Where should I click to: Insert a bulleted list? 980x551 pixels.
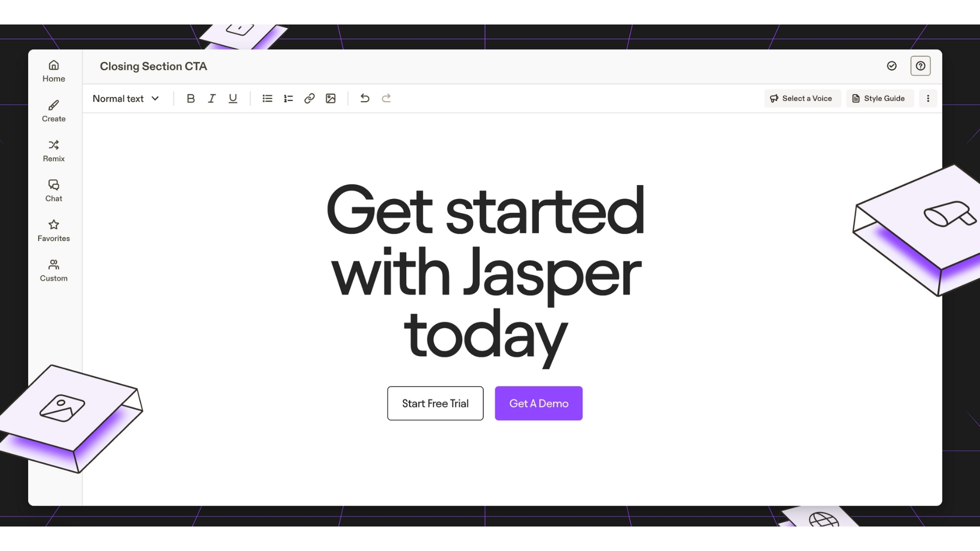click(267, 98)
